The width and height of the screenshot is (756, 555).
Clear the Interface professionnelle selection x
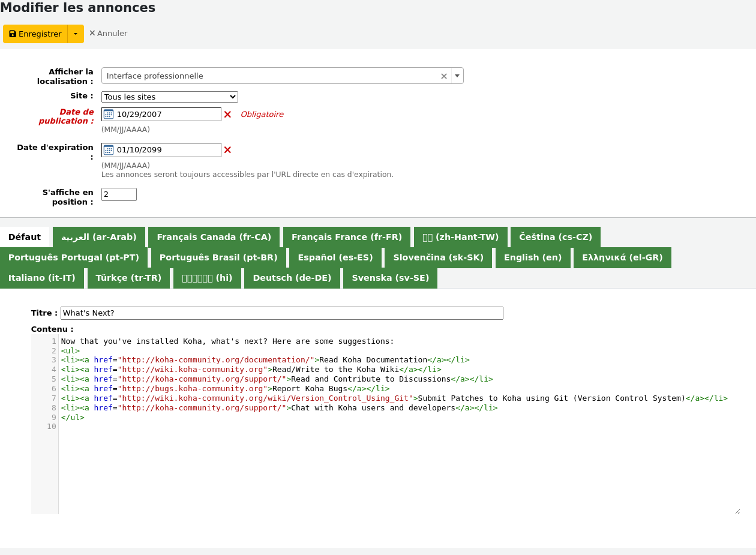[x=444, y=76]
